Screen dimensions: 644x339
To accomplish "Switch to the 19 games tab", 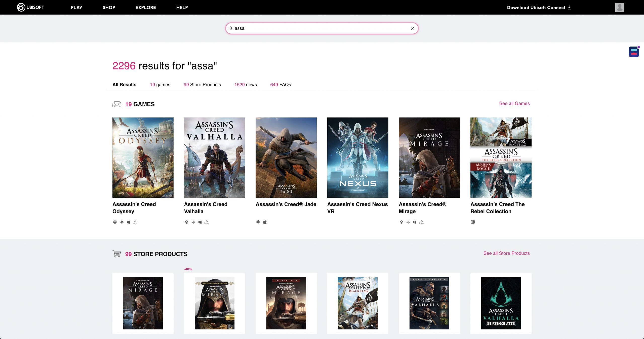I will [x=160, y=84].
